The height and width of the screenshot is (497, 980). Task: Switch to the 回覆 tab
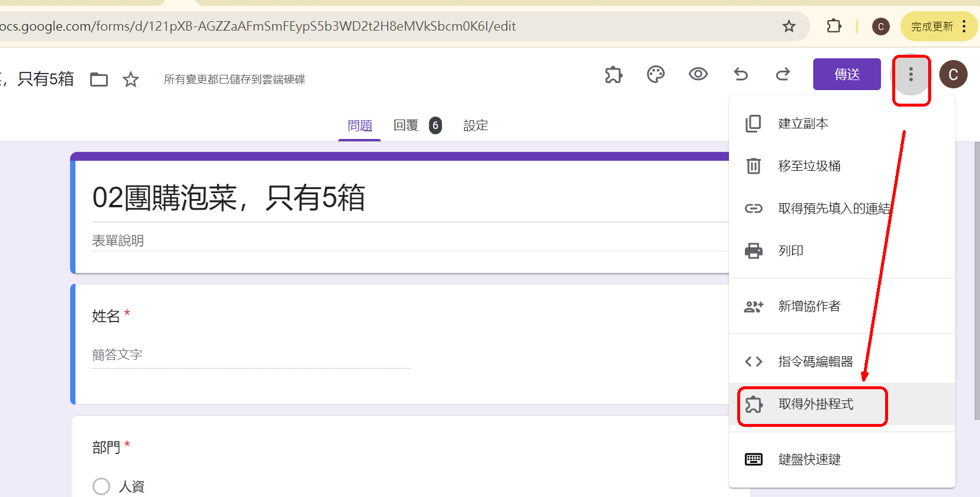point(406,125)
